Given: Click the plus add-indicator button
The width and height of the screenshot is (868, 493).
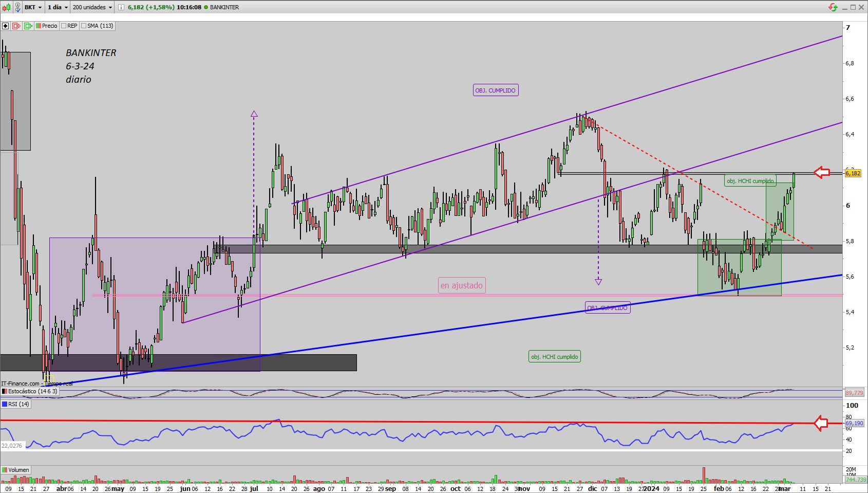Looking at the screenshot, I should click(x=6, y=26).
